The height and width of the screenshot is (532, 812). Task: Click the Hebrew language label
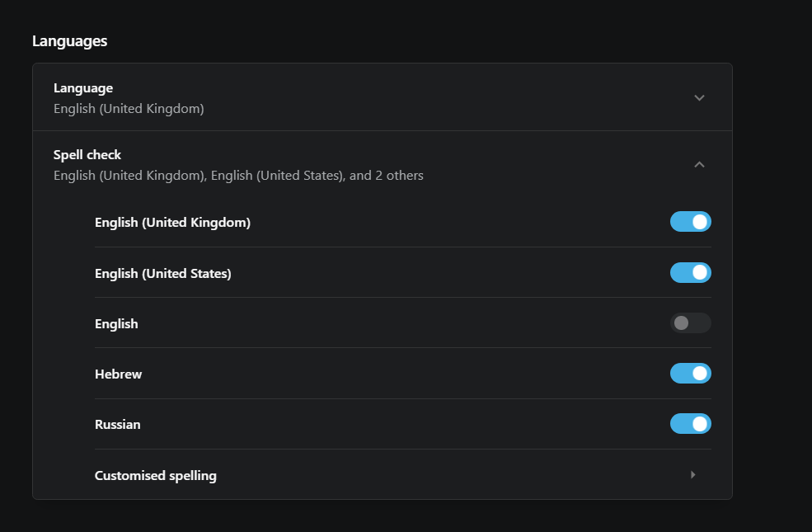[118, 374]
